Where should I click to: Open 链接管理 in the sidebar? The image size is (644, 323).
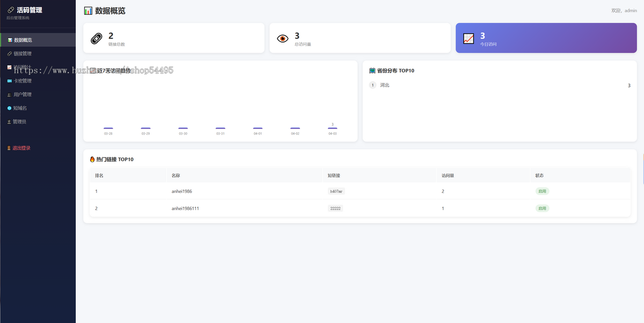click(x=38, y=54)
